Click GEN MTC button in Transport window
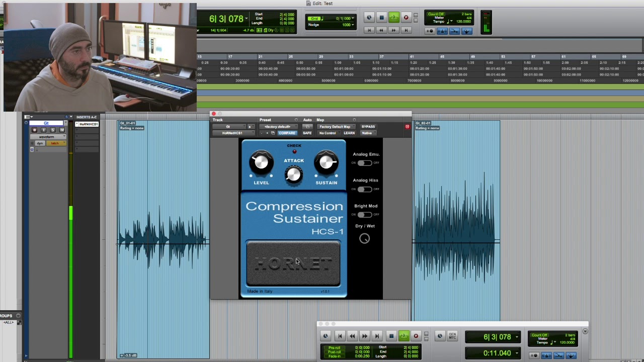Viewport: 644px width, 362px height. point(452,336)
